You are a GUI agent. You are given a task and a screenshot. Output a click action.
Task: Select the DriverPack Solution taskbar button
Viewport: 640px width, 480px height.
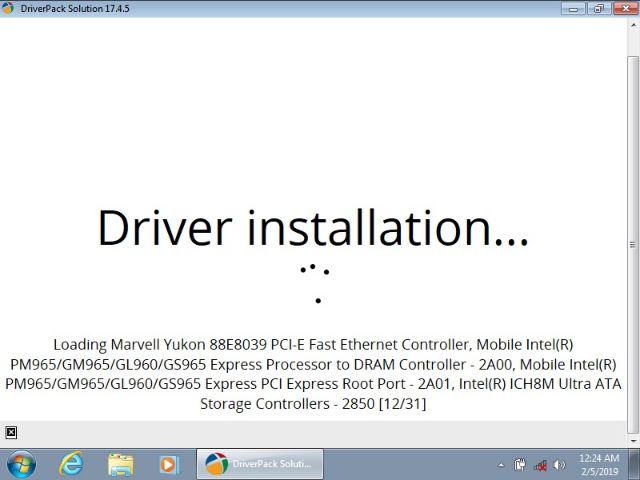pyautogui.click(x=258, y=464)
